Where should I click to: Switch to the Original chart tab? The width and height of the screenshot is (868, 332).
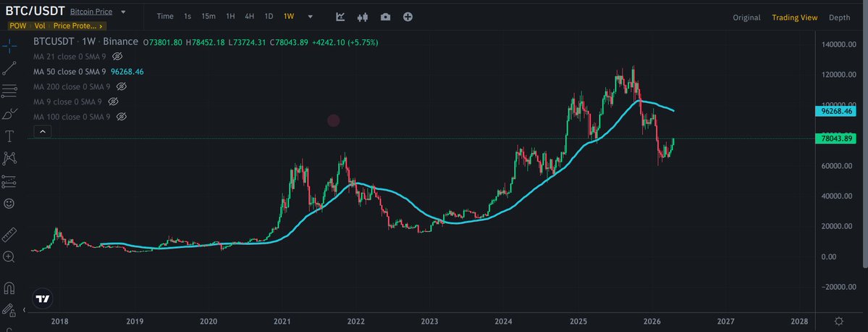pos(746,17)
